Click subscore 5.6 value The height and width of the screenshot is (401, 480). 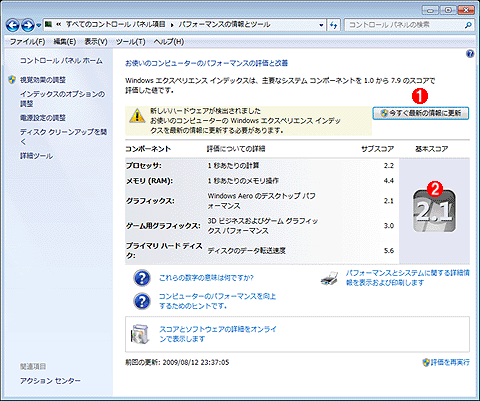(389, 251)
